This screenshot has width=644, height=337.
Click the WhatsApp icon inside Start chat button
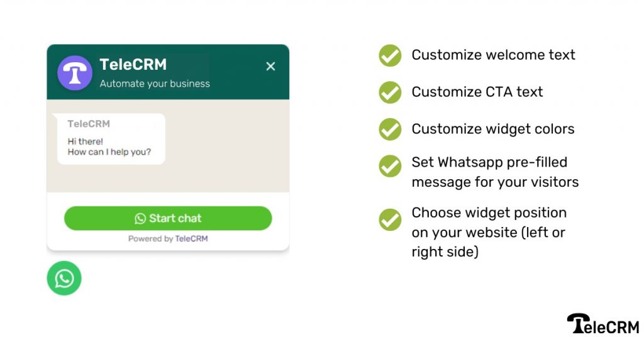[x=140, y=218]
